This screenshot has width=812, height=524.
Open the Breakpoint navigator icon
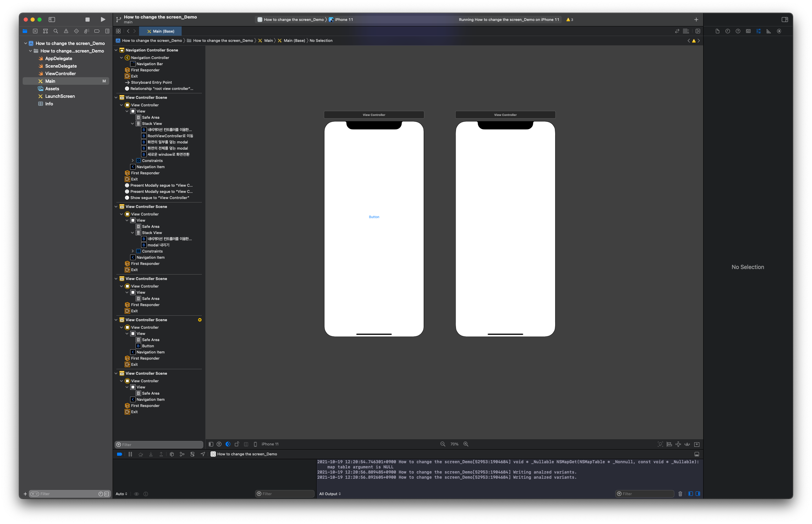click(97, 31)
